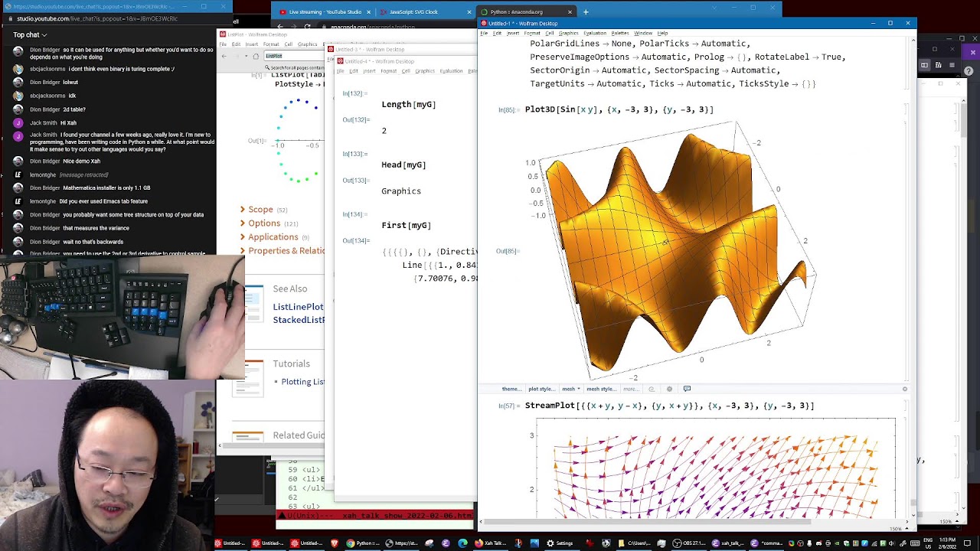Select the Plot3D input cell text
Image resolution: width=980 pixels, height=551 pixels.
[x=619, y=109]
